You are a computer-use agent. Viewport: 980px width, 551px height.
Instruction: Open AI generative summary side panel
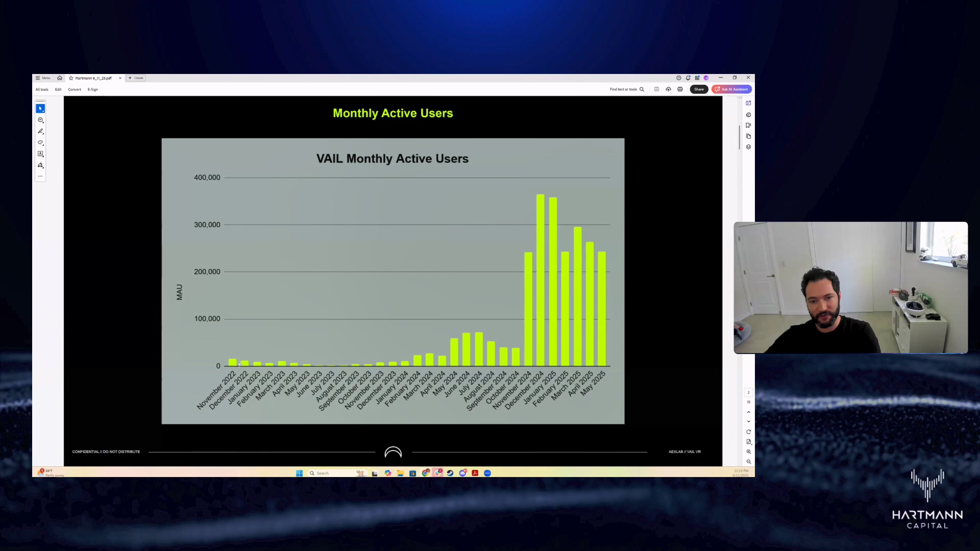748,103
